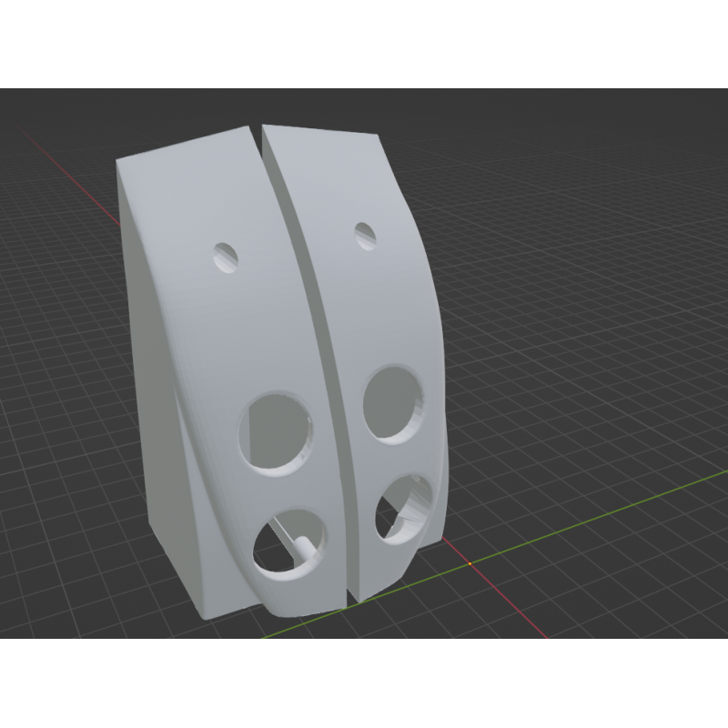Click the bottom hole on left panel
This screenshot has width=728, height=728.
[x=289, y=544]
